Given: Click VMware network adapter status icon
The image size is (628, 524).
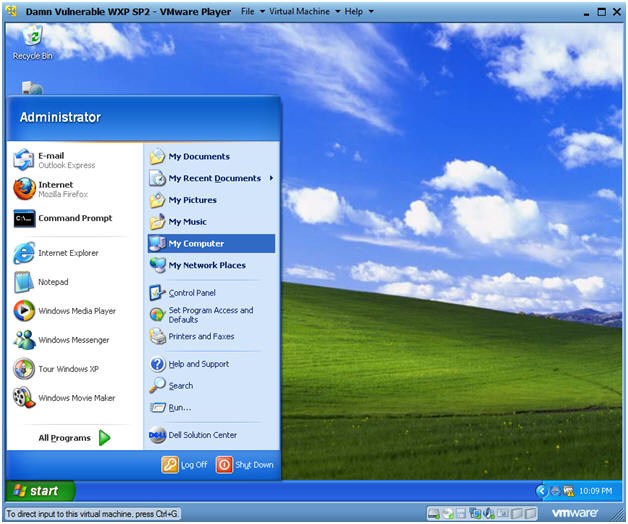Looking at the screenshot, I should tap(475, 513).
